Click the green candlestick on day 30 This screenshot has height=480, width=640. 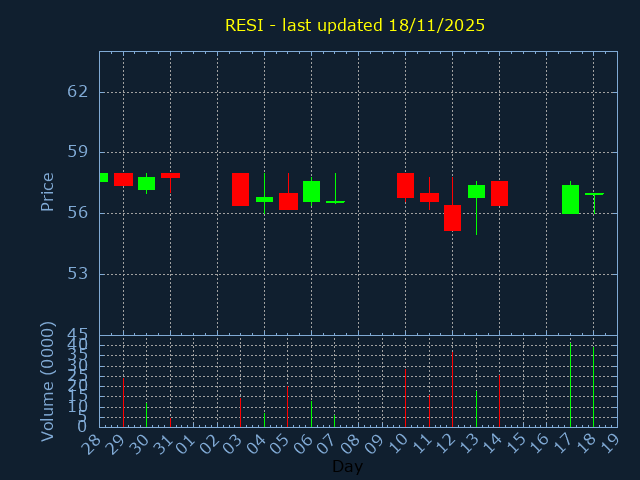tap(146, 183)
